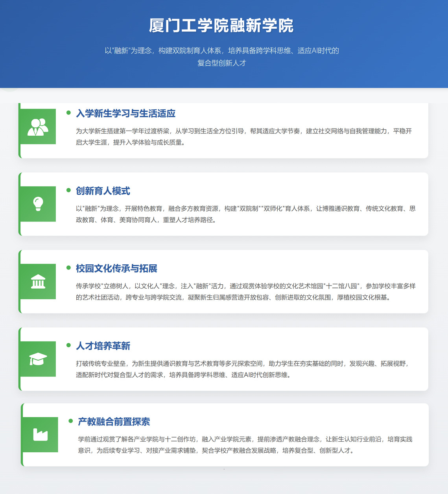Click the description starting with 为大学新生搭建
Image resolution: width=448 pixels, height=494 pixels.
(x=244, y=136)
